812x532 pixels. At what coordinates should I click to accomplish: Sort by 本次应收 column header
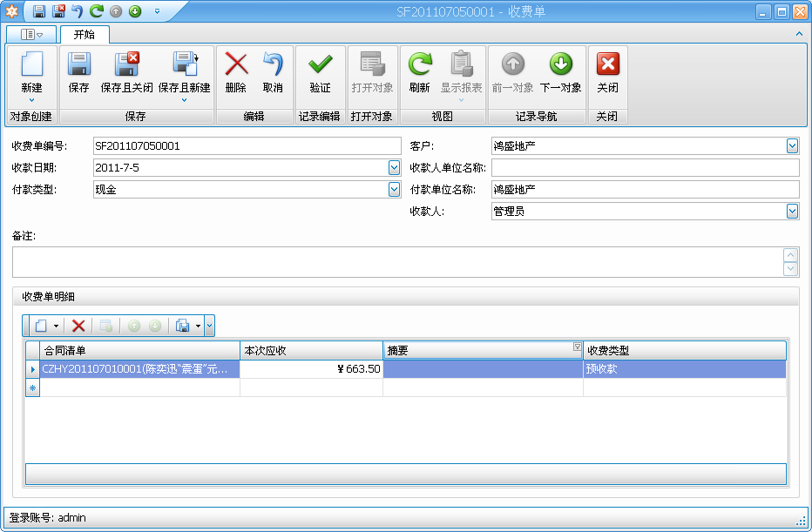(311, 351)
